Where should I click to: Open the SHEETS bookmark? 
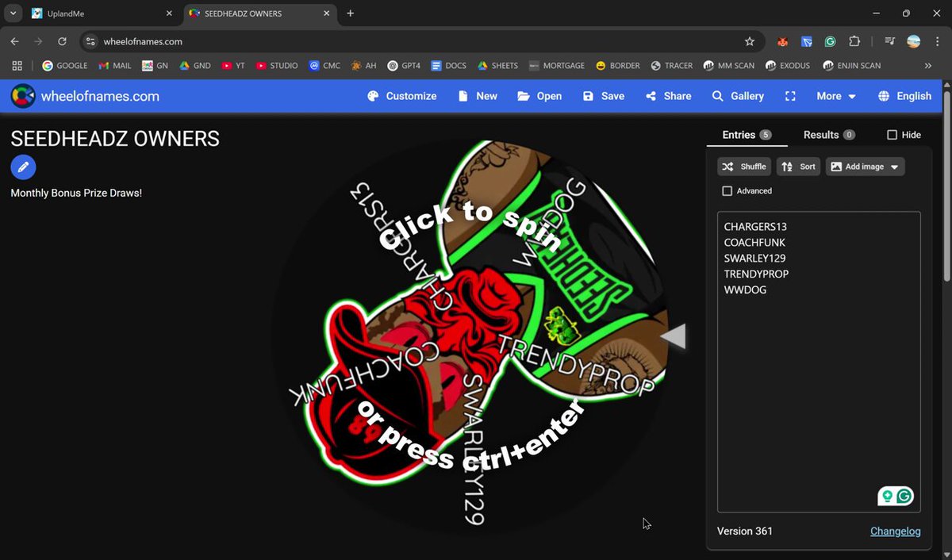point(497,66)
